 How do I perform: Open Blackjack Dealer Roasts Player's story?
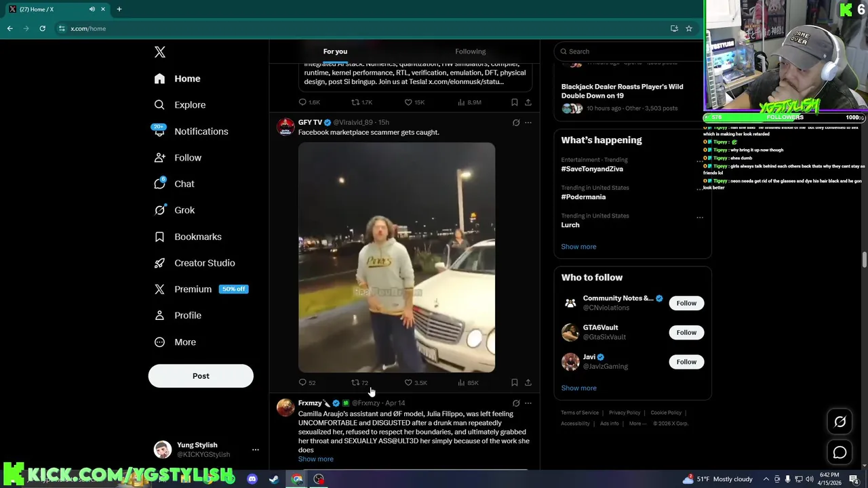click(x=622, y=91)
